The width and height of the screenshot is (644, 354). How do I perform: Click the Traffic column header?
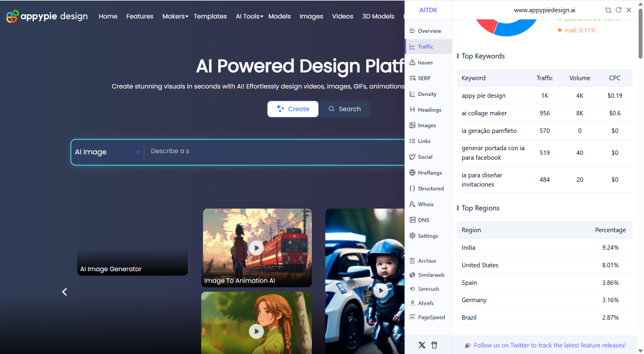[x=544, y=78]
